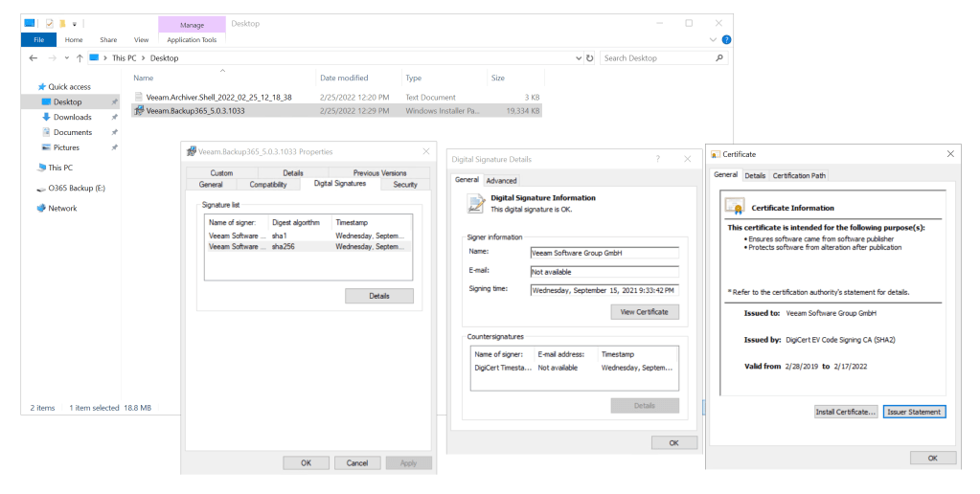980x494 pixels.
Task: Select the O365 Backup (E:) drive
Action: [76, 188]
